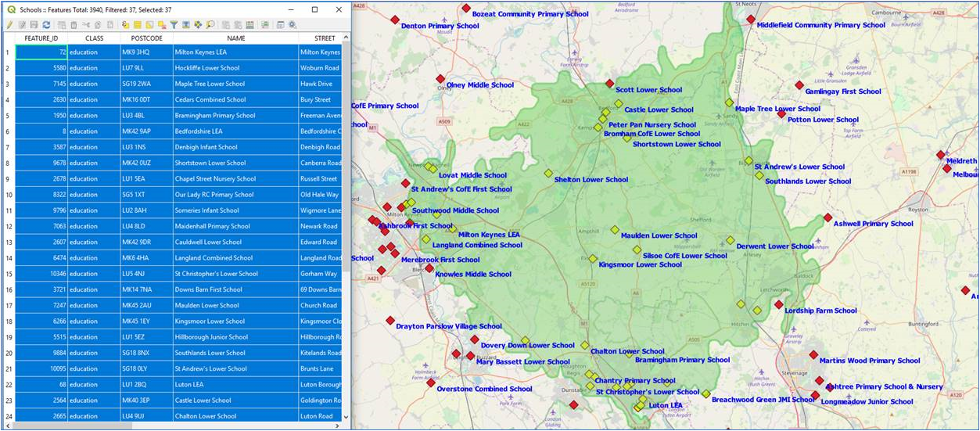Zoom map to the selected rows
980x431 pixels.
tap(210, 25)
